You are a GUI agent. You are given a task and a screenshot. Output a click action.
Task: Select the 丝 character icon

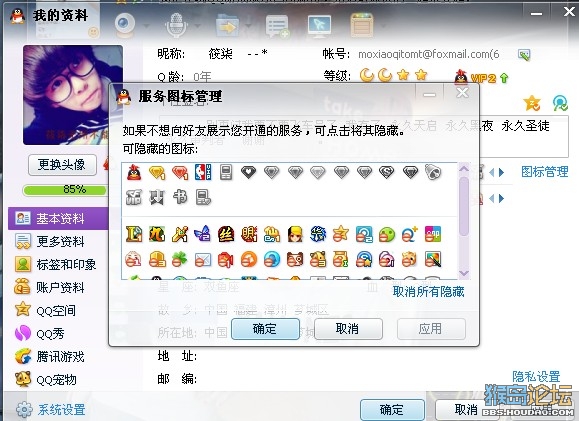(x=226, y=234)
